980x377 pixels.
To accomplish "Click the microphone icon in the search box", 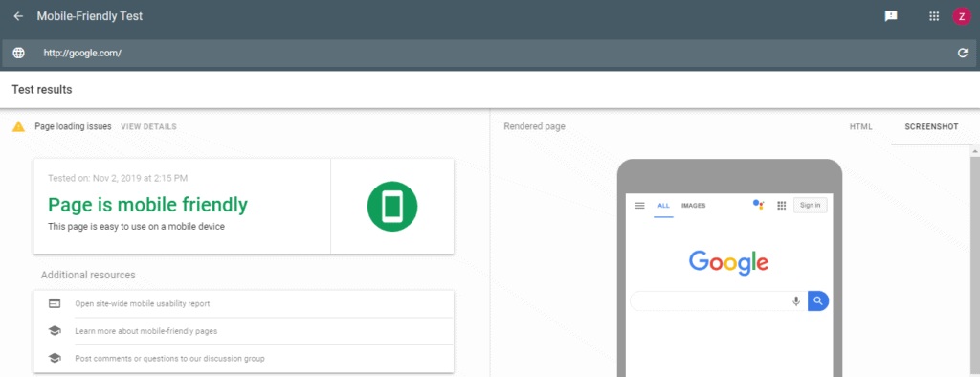I will [x=796, y=301].
